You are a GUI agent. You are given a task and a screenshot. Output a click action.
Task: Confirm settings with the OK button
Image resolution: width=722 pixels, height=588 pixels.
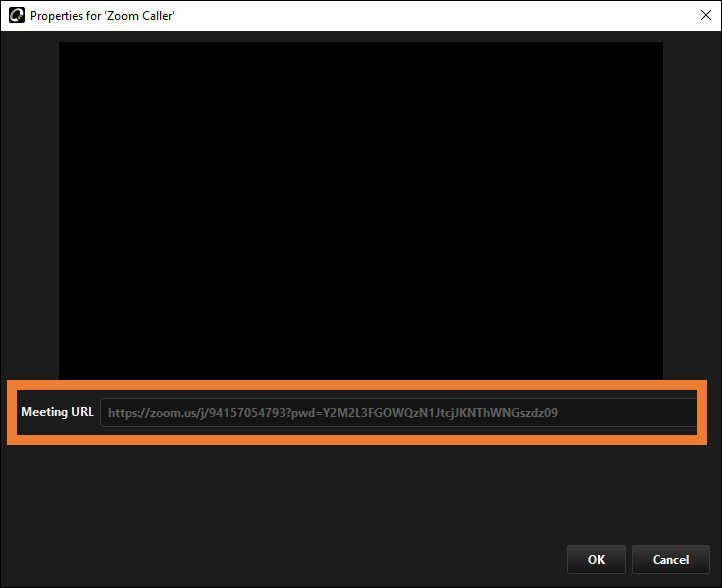coord(596,559)
